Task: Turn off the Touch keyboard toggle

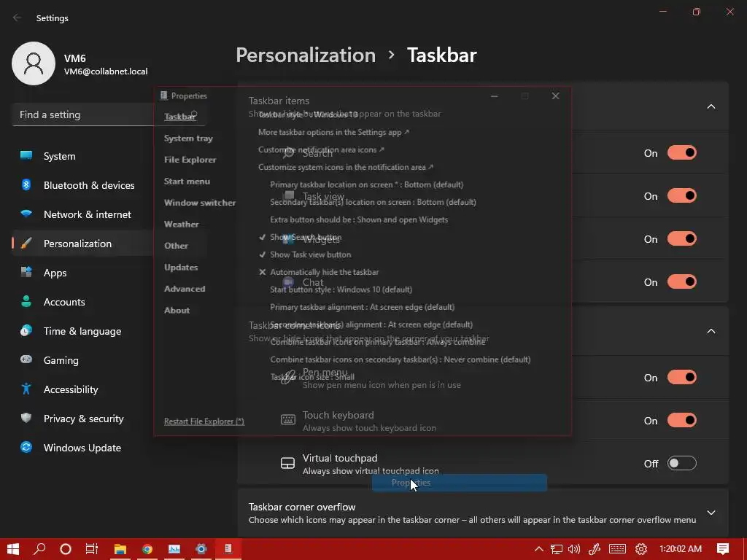Action: 682,421
